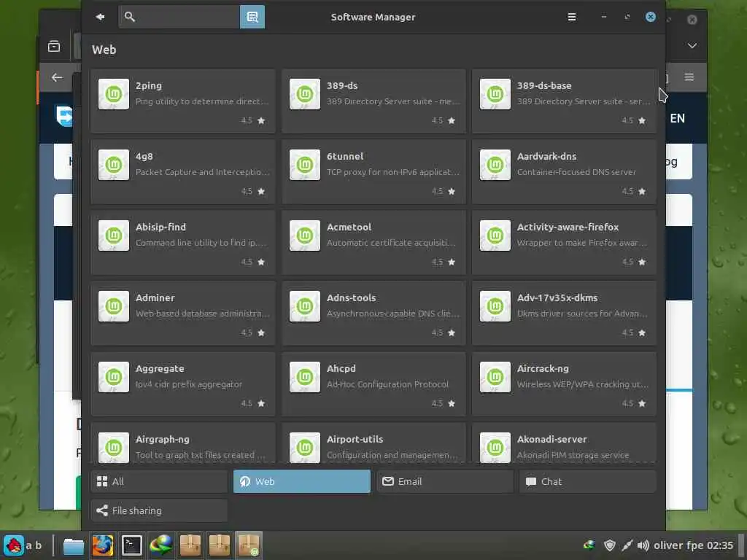Click the search magnifier icon in Software Manager
747x560 pixels.
[130, 17]
